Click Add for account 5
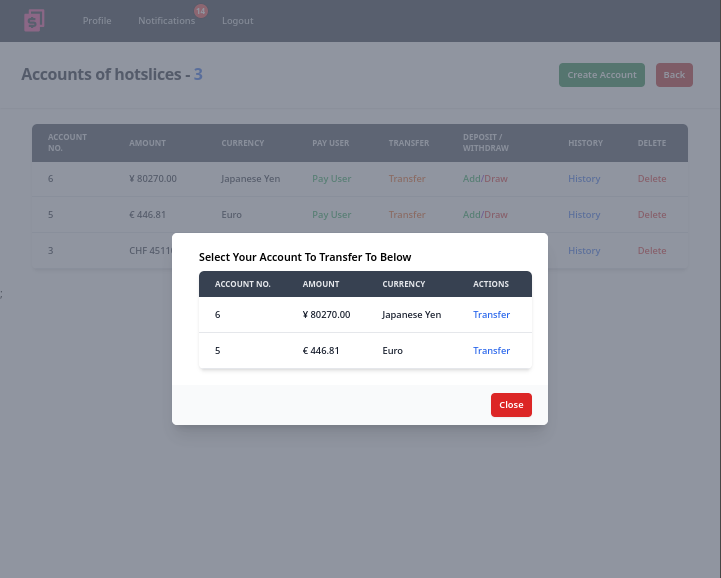This screenshot has width=721, height=578. (x=471, y=215)
